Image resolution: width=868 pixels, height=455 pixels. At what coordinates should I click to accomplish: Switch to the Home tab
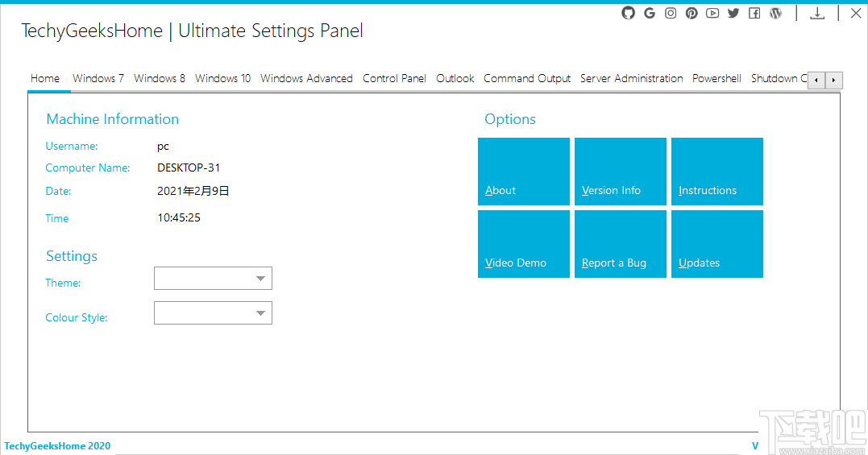45,78
